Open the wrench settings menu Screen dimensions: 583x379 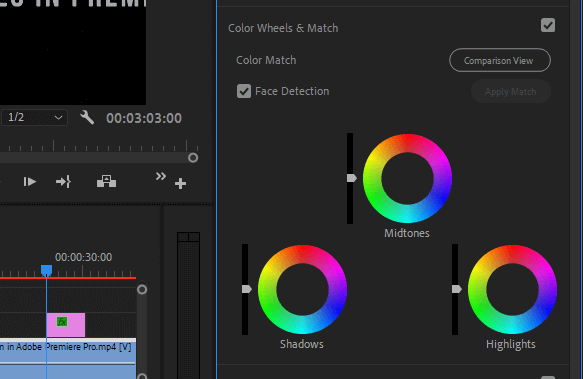tap(87, 118)
